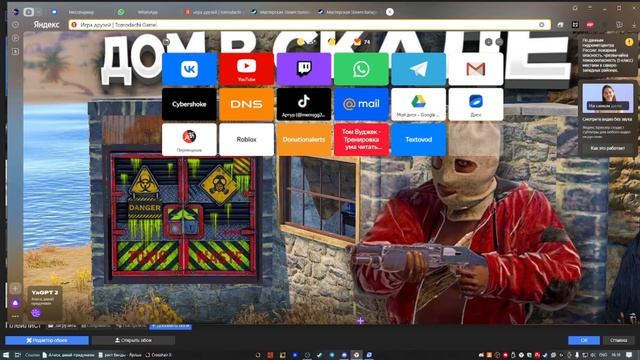Open the DNS shop tile

tap(247, 104)
